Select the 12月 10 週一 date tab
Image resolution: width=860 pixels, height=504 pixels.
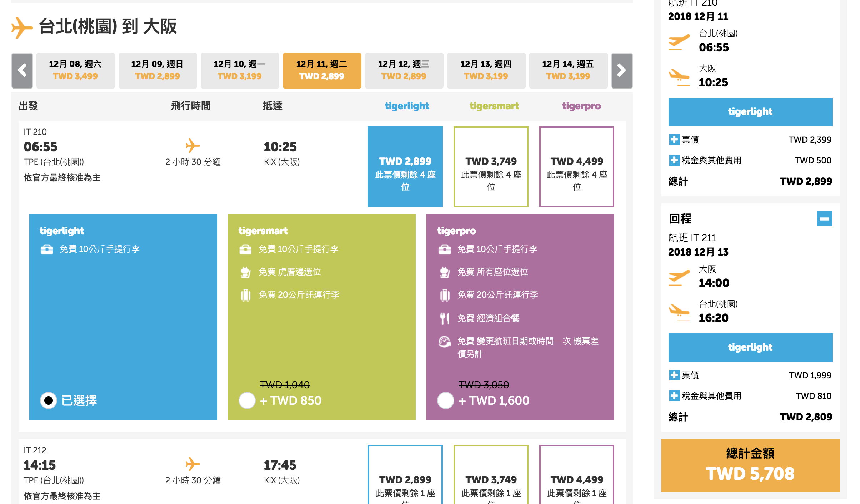(x=240, y=70)
